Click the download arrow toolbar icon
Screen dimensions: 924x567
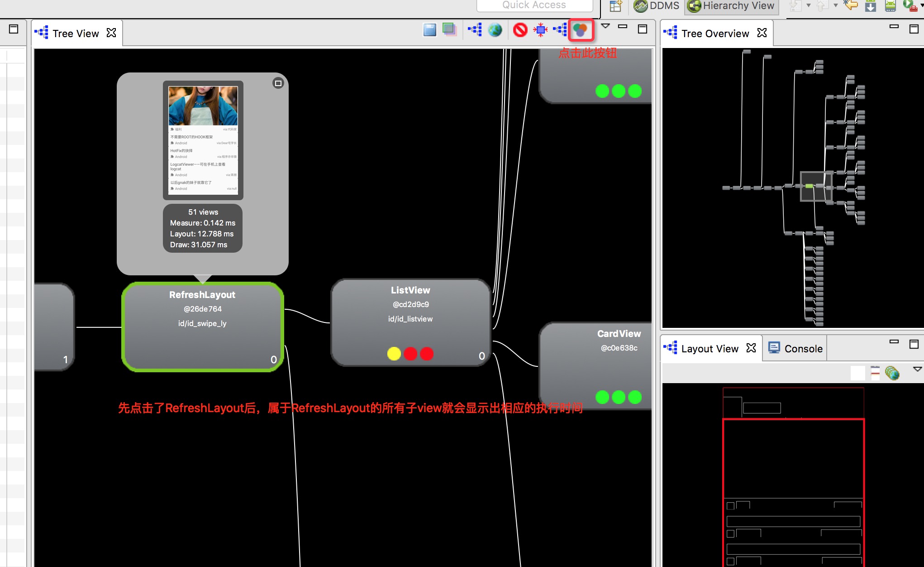(x=871, y=5)
